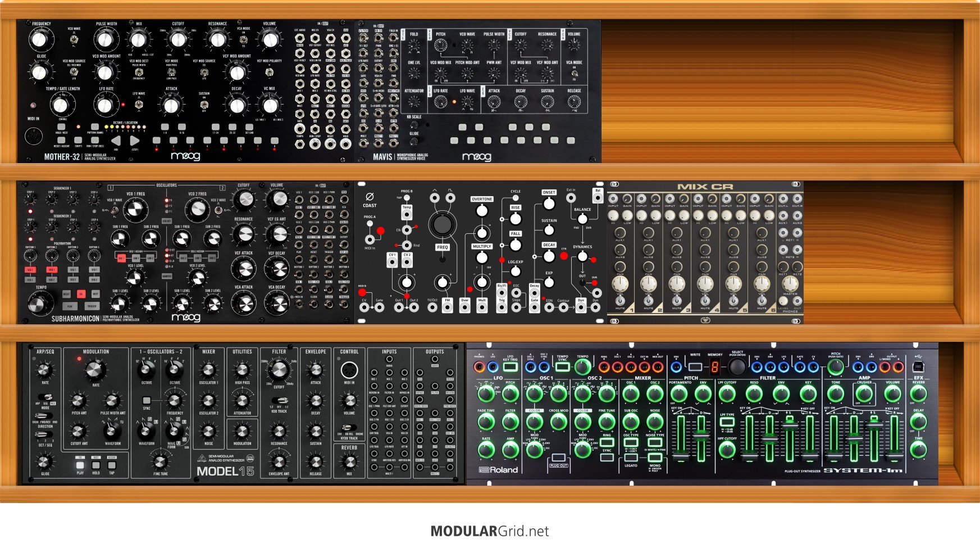Click the LFO Key Trig button on the System-1m
Viewport: 980px width, 543px height.
[510, 367]
